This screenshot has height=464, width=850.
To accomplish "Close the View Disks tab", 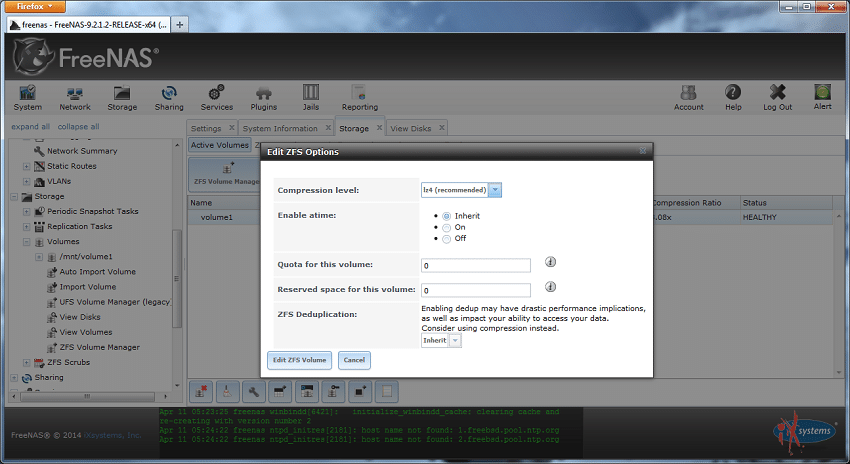I will click(x=442, y=128).
